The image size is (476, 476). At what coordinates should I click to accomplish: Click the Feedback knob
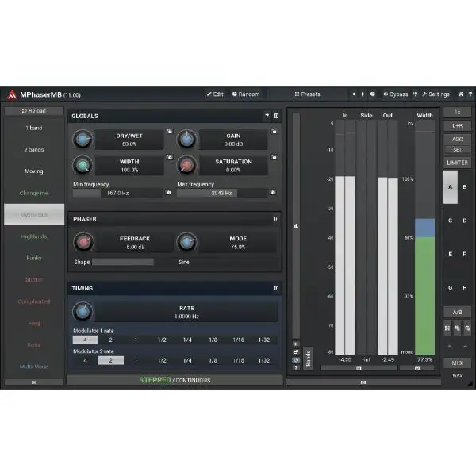(83, 242)
